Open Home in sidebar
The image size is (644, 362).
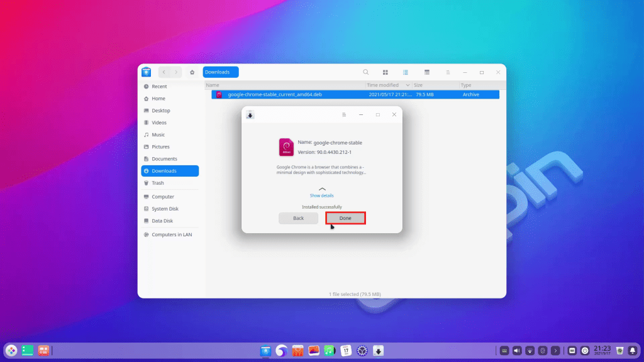pos(170,99)
